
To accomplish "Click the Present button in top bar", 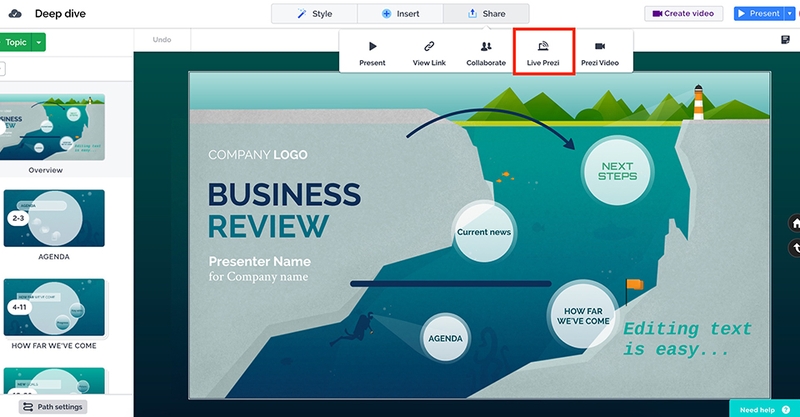I will pos(759,14).
